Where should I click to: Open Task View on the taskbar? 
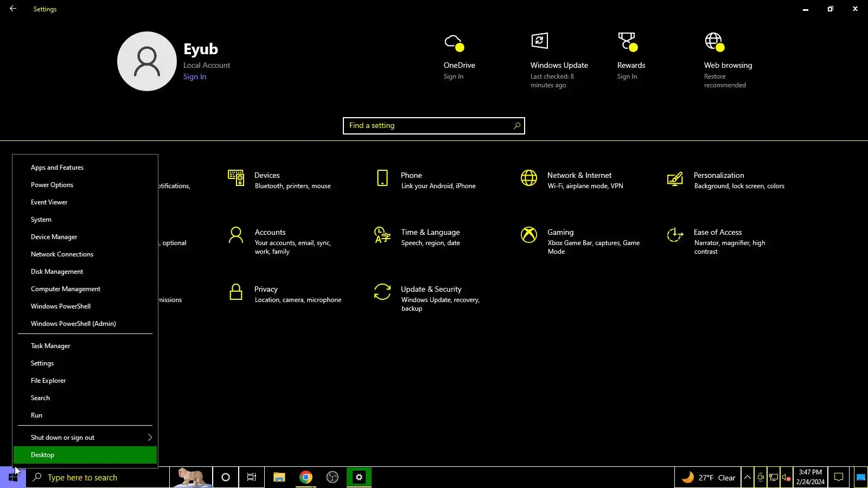(252, 477)
